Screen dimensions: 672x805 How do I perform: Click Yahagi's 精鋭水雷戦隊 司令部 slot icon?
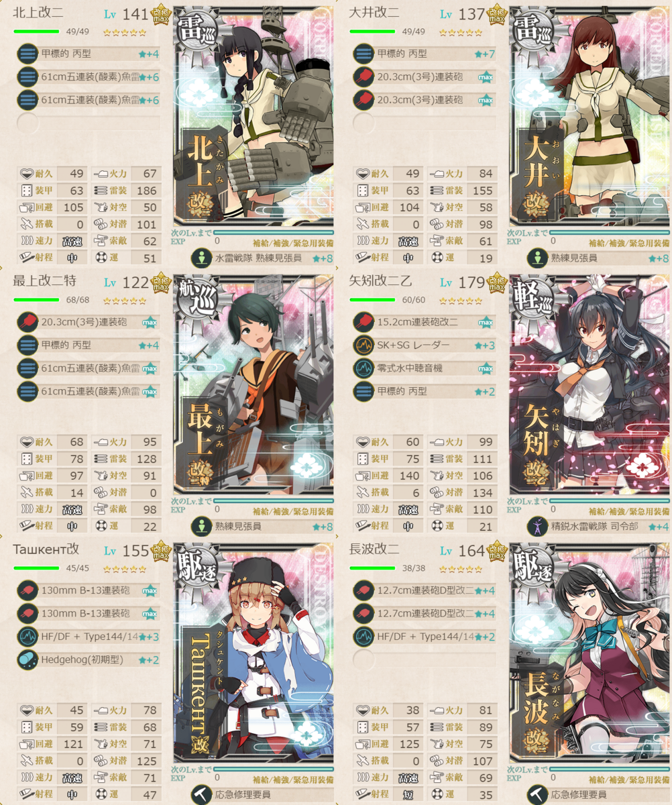click(x=537, y=526)
